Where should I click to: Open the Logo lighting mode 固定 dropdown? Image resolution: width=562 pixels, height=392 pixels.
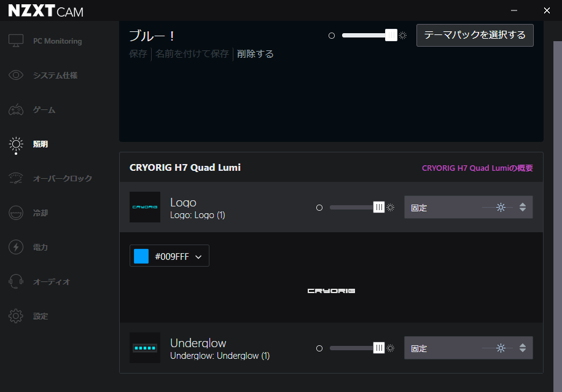(469, 207)
